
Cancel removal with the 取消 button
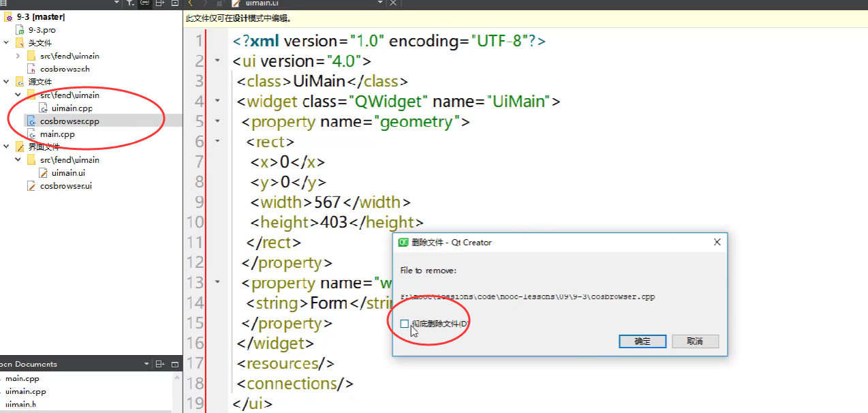point(695,341)
